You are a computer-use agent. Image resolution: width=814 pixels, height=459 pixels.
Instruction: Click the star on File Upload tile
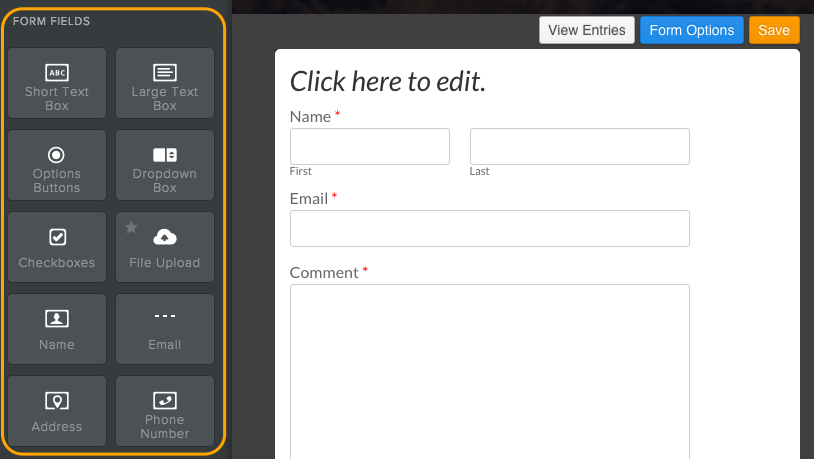click(x=131, y=227)
